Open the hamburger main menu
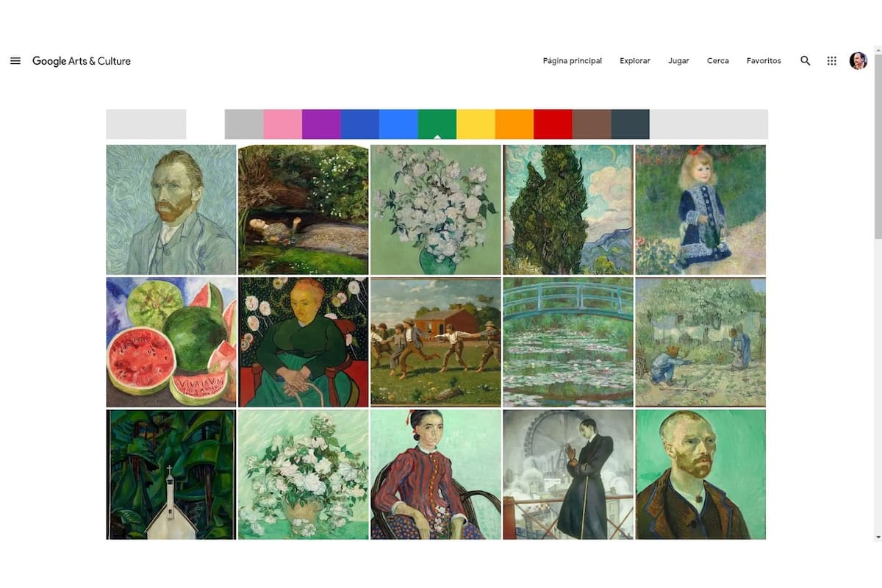 [15, 61]
